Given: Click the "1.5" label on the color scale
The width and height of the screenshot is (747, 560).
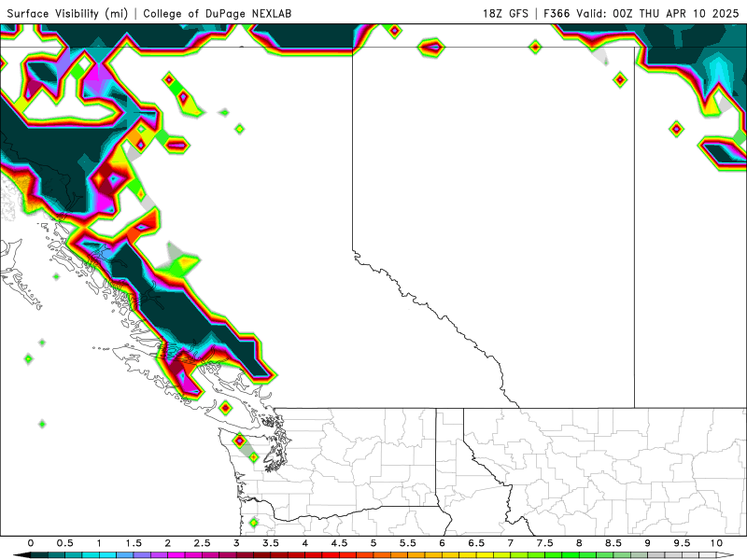Looking at the screenshot, I should pyautogui.click(x=134, y=543).
